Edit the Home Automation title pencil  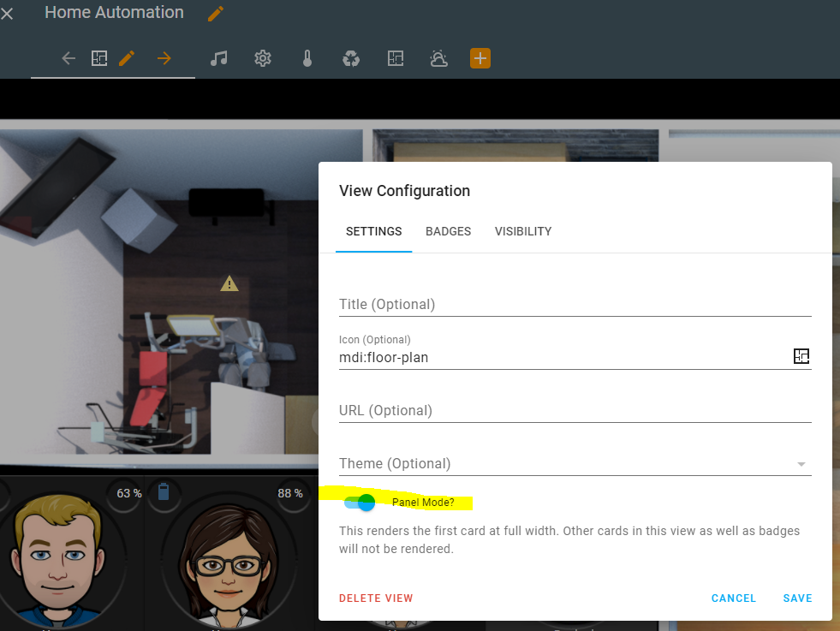pos(216,14)
